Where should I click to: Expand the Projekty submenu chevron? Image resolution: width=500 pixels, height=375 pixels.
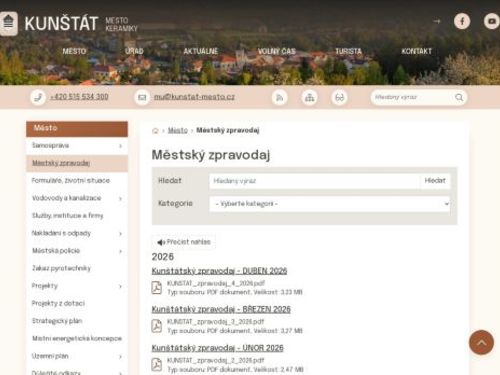tap(120, 286)
